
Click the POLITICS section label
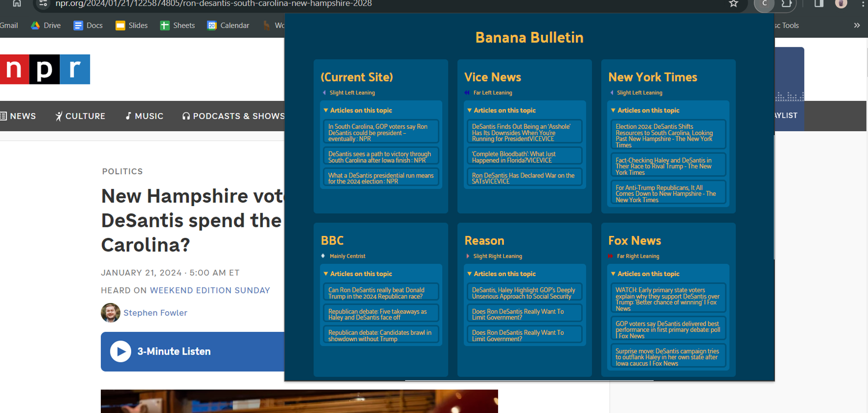pyautogui.click(x=122, y=171)
